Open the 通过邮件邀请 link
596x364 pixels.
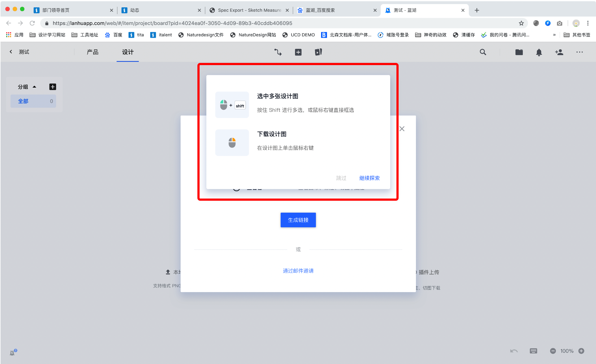click(x=298, y=270)
